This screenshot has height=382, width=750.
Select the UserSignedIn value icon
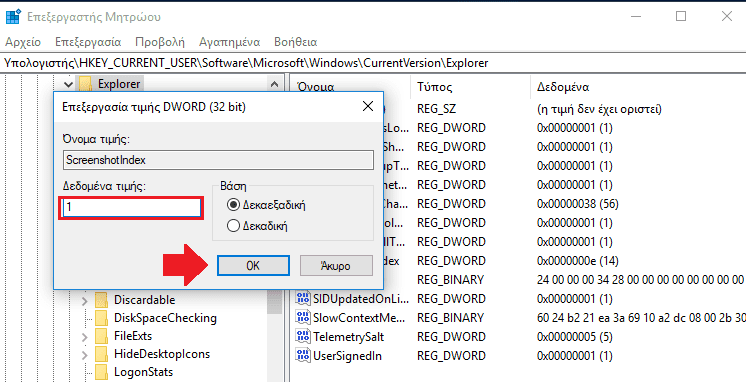click(x=303, y=356)
